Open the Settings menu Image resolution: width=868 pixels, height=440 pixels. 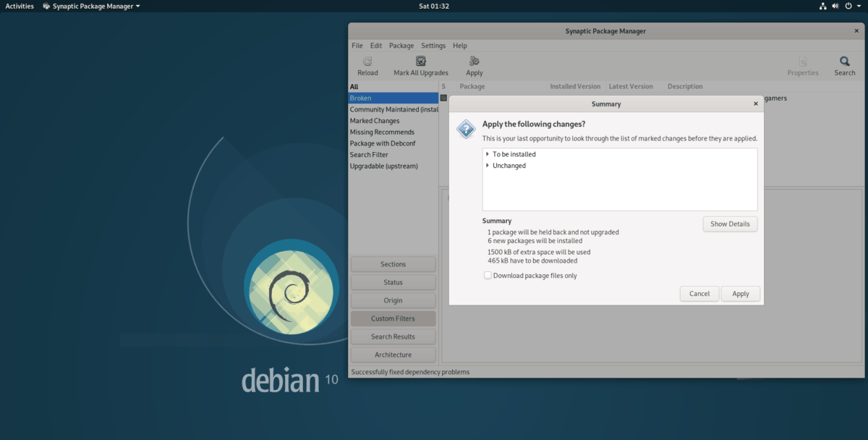tap(433, 46)
